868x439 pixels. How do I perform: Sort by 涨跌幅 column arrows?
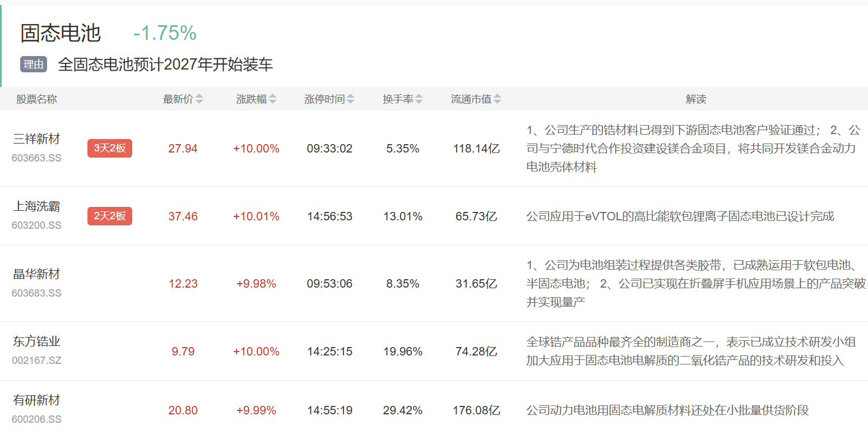point(272,99)
